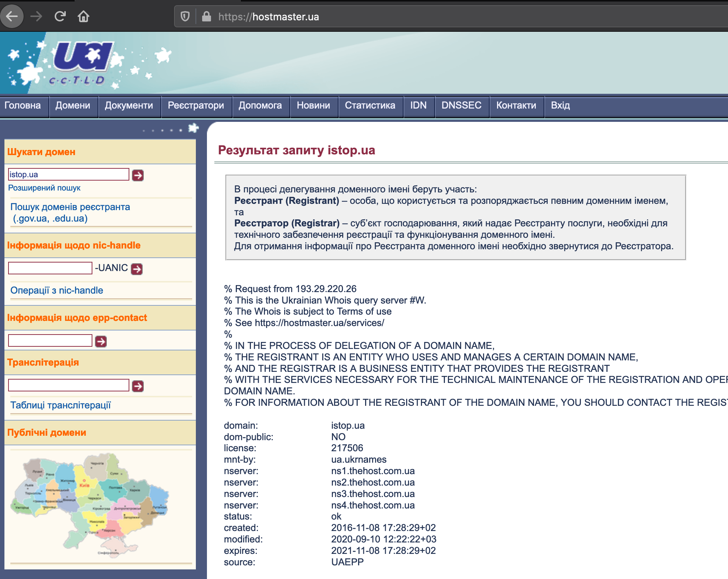728x579 pixels.
Task: Click the Публічні домени section header
Action: pos(47,433)
